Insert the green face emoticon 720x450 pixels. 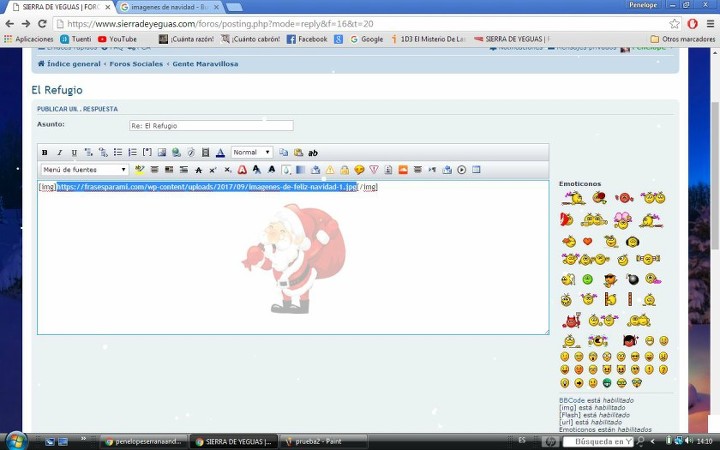coord(587,279)
